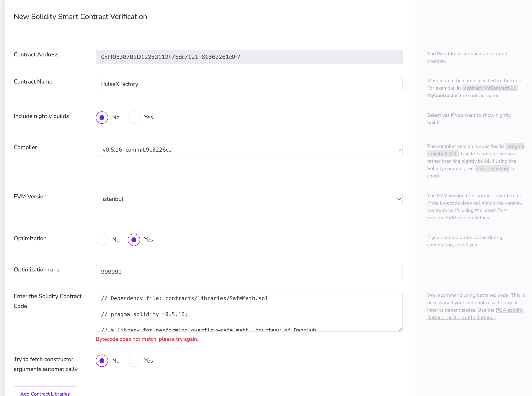Screen dimensions: 532x396
Task: Edit the Optimization runs value
Action: pyautogui.click(x=249, y=272)
